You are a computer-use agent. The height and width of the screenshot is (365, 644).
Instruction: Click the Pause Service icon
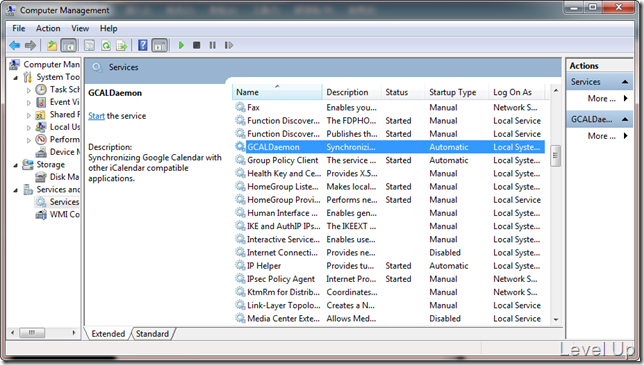point(212,45)
